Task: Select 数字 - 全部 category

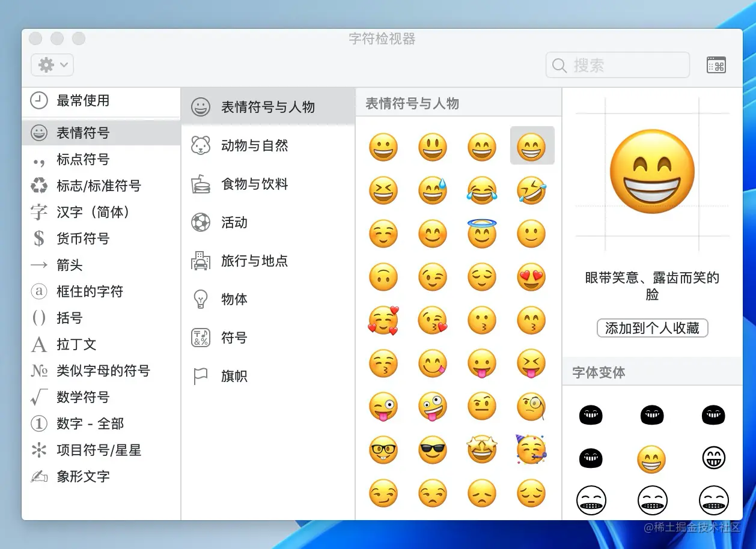Action: (101, 423)
